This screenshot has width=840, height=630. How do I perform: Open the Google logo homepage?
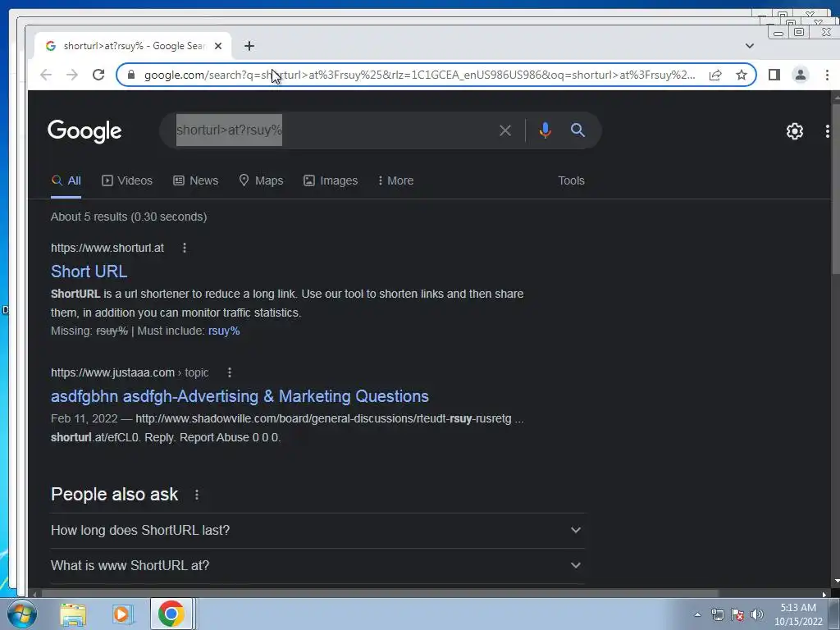[x=84, y=130]
